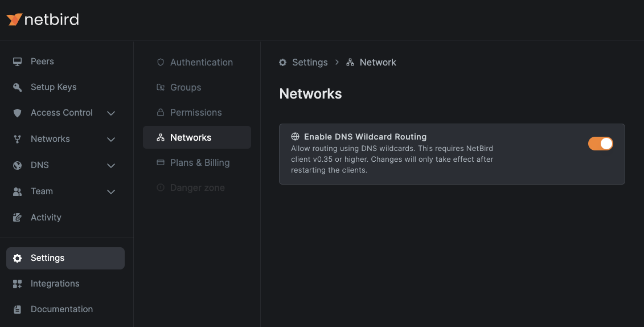The height and width of the screenshot is (327, 644).
Task: Click the NetBird logo
Action: click(43, 19)
